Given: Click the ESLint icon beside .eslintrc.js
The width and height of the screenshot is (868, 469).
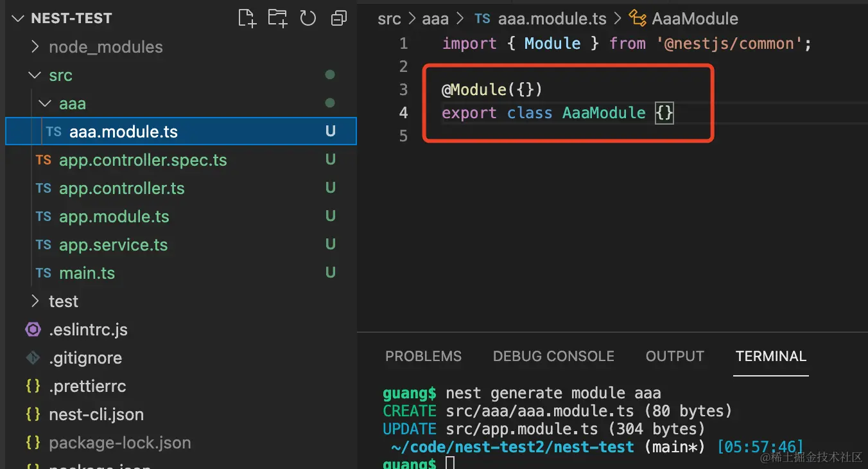Looking at the screenshot, I should pos(33,330).
